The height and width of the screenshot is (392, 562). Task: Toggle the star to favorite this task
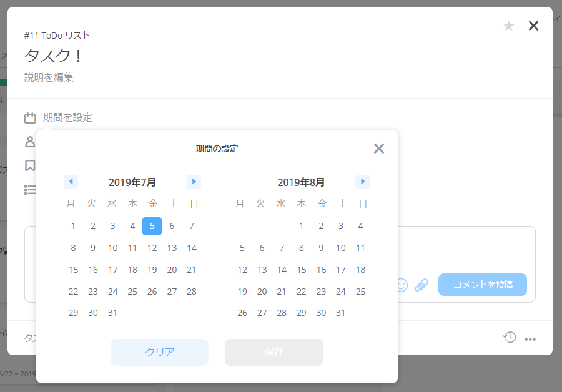tap(509, 26)
